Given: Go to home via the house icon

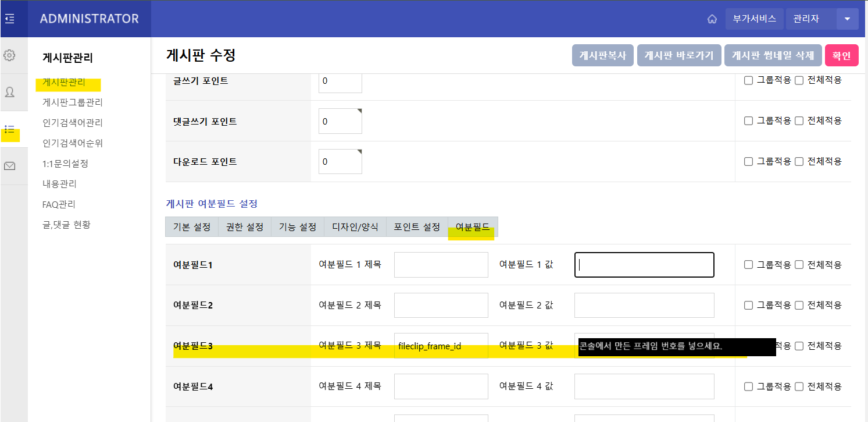Looking at the screenshot, I should [712, 19].
